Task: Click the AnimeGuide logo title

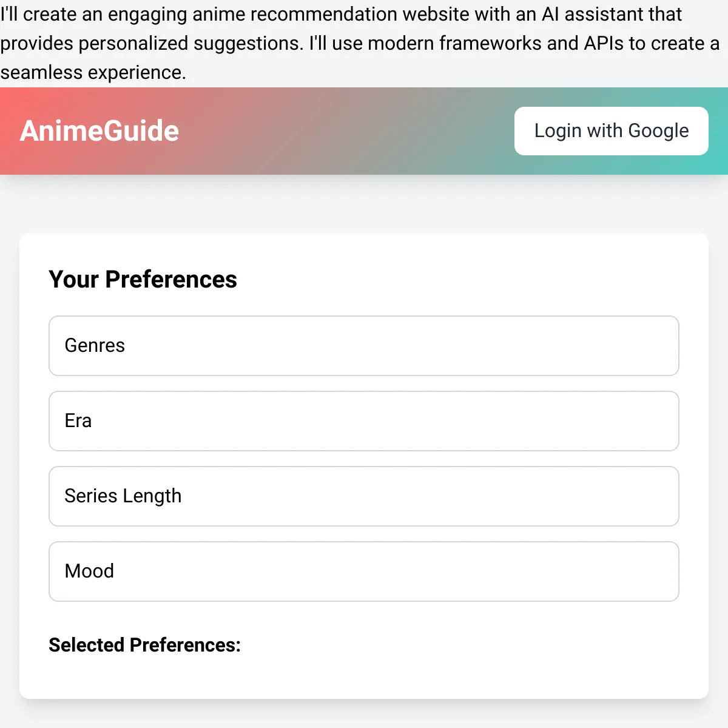Action: click(99, 131)
